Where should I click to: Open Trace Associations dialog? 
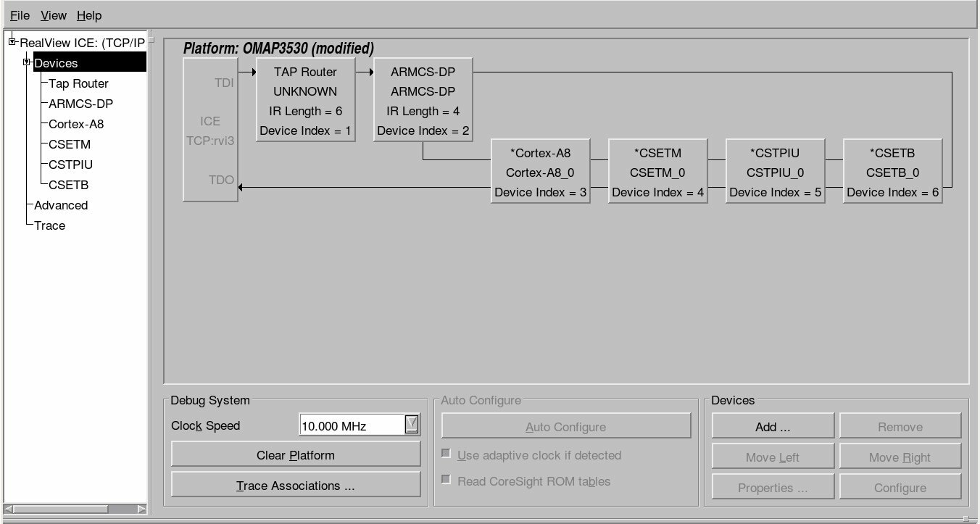(x=296, y=486)
